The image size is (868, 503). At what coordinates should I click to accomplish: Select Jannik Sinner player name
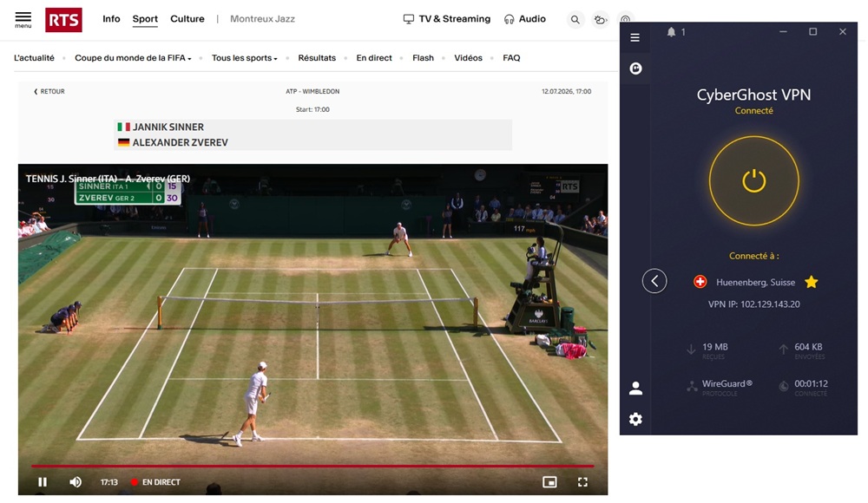(168, 127)
